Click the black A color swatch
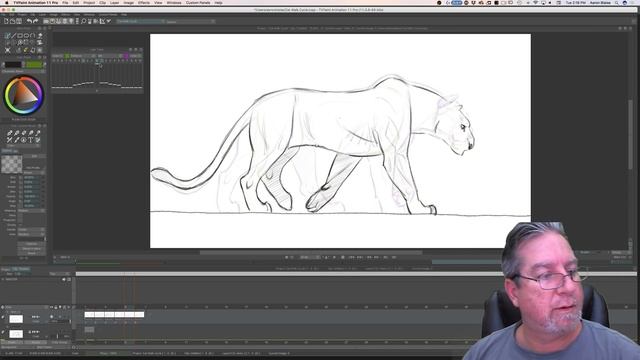The height and width of the screenshot is (360, 640). coord(13,64)
